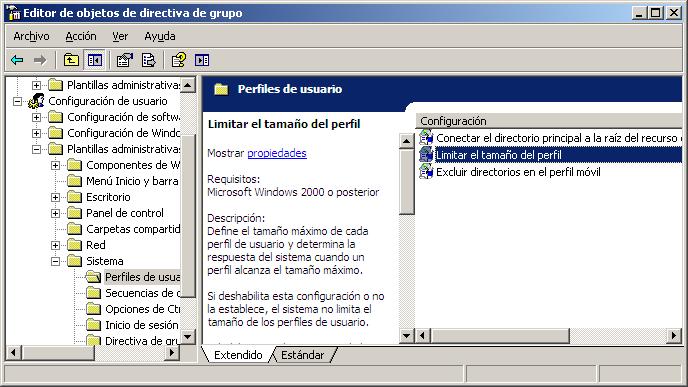The image size is (688, 387).
Task: Click the Carpetas compartidas folder icon
Action: click(x=75, y=229)
